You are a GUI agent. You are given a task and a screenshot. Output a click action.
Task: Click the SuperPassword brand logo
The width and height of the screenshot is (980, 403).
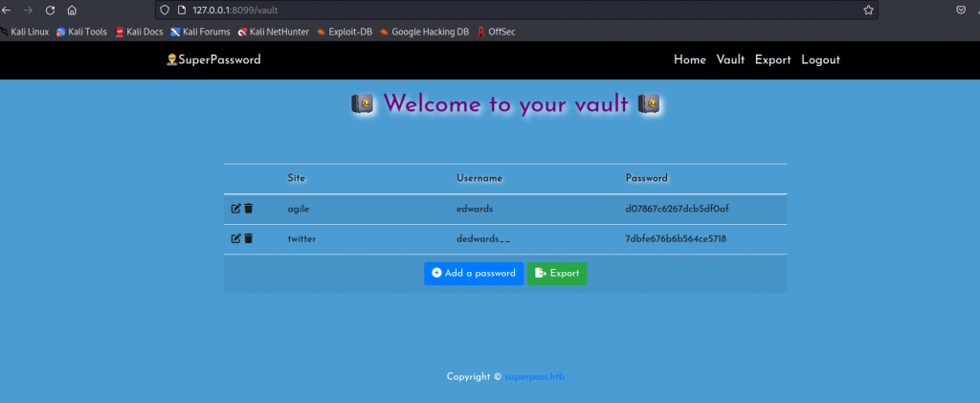click(x=213, y=59)
